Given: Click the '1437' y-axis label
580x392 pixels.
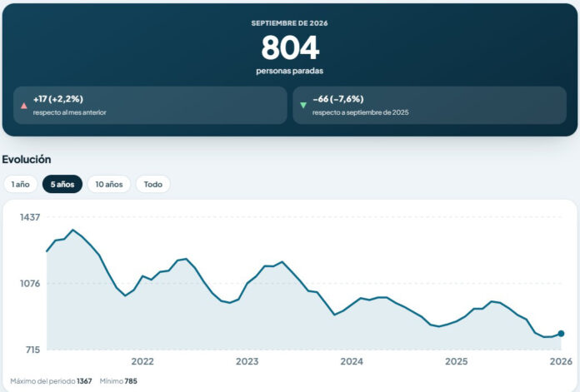Looking at the screenshot, I should (30, 217).
